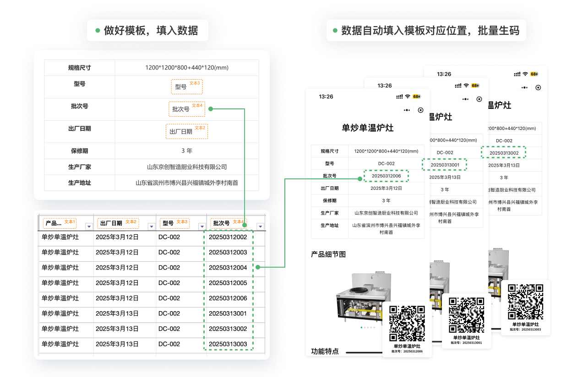The image size is (588, 377).
Task: Open the three-dot menu on frontmost phone
Action: (407, 110)
